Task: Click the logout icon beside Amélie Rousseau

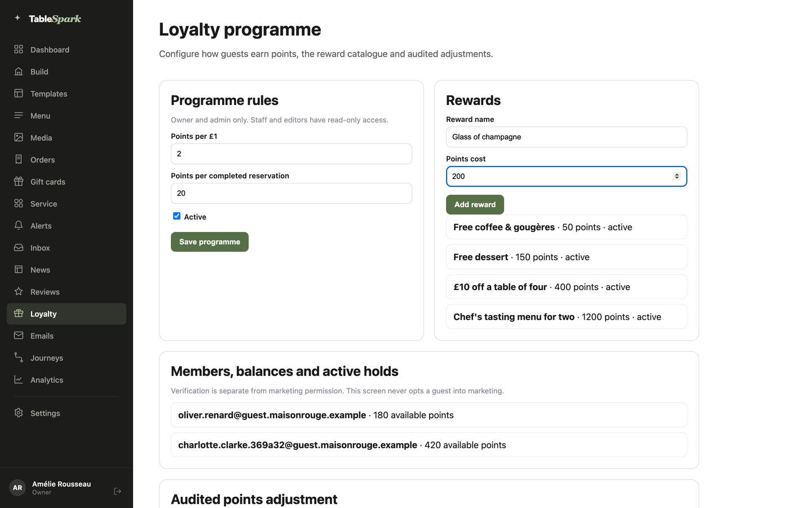Action: 117,492
